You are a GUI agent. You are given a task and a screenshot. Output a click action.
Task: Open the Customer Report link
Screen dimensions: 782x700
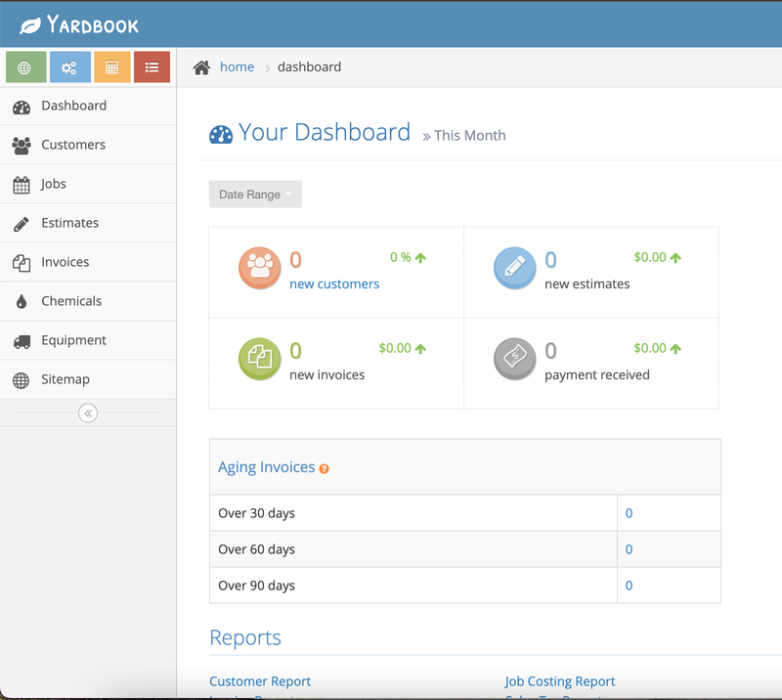(260, 681)
